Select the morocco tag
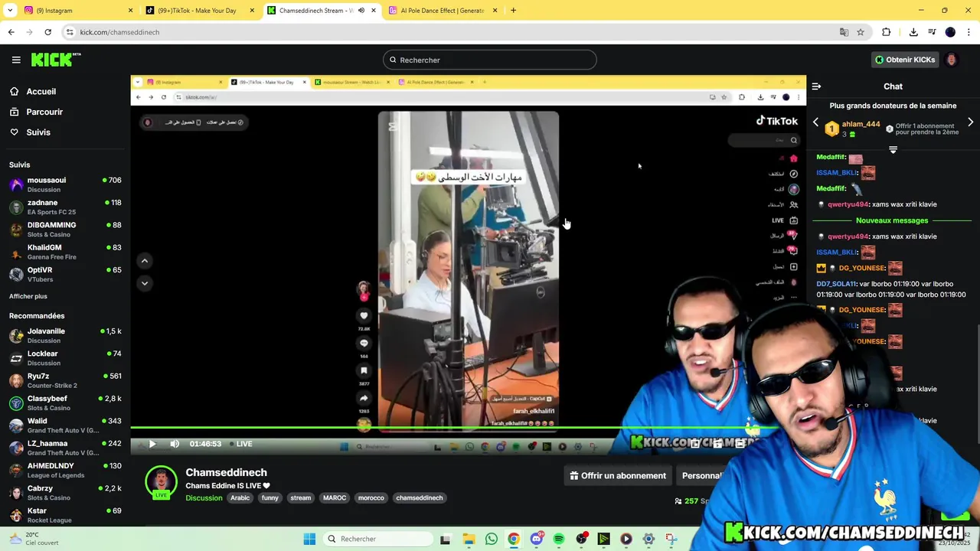Image resolution: width=980 pixels, height=551 pixels. pyautogui.click(x=371, y=498)
